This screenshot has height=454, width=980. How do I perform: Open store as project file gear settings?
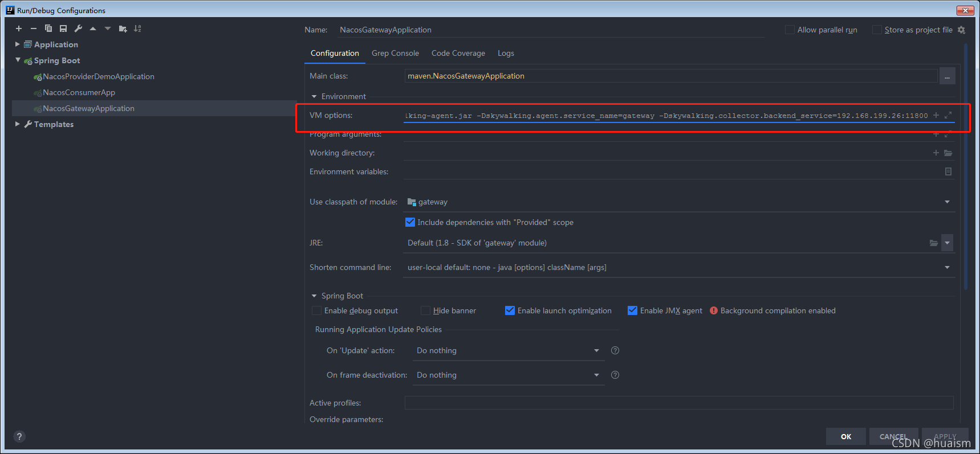click(x=961, y=30)
